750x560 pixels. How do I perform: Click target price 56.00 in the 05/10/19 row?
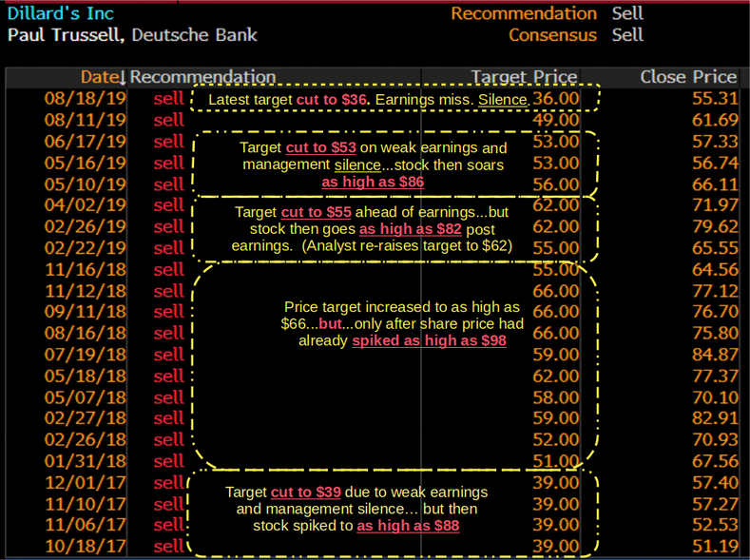point(556,184)
